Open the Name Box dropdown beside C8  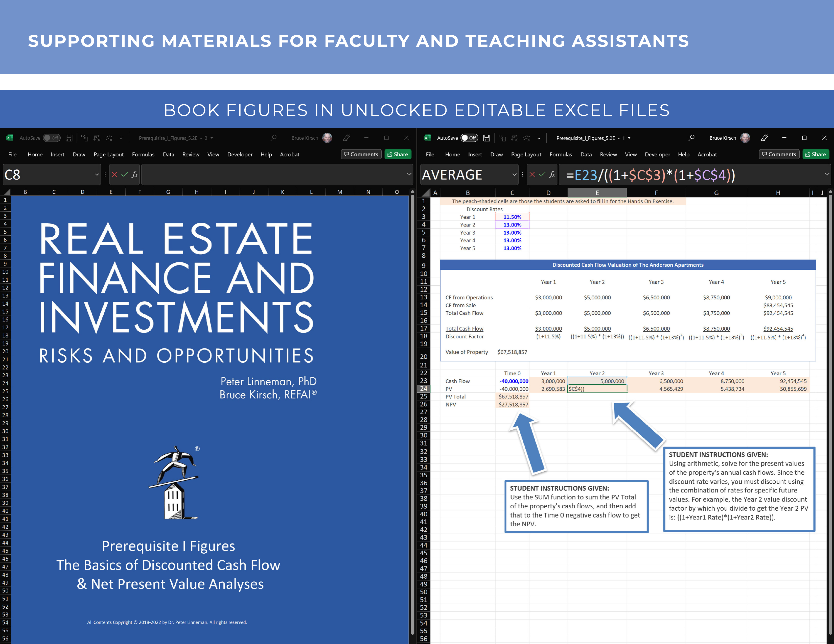click(97, 175)
